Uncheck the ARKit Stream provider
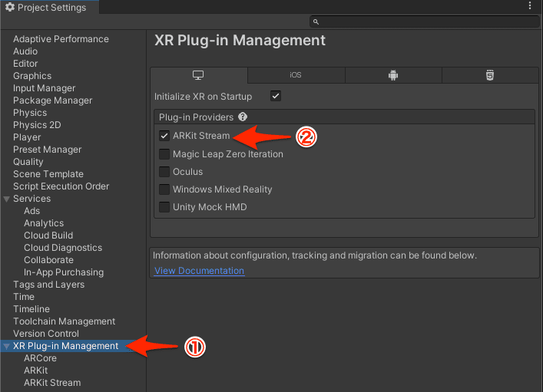Screen dimensions: 543x392 164,136
